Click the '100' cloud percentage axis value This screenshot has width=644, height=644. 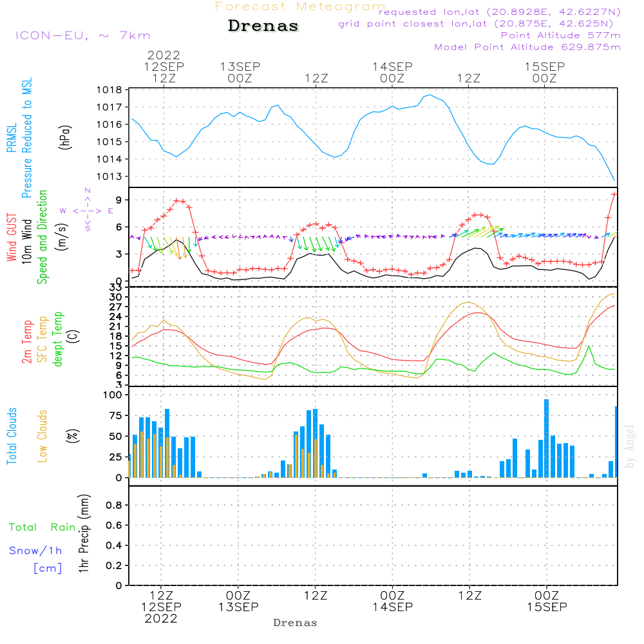(113, 395)
